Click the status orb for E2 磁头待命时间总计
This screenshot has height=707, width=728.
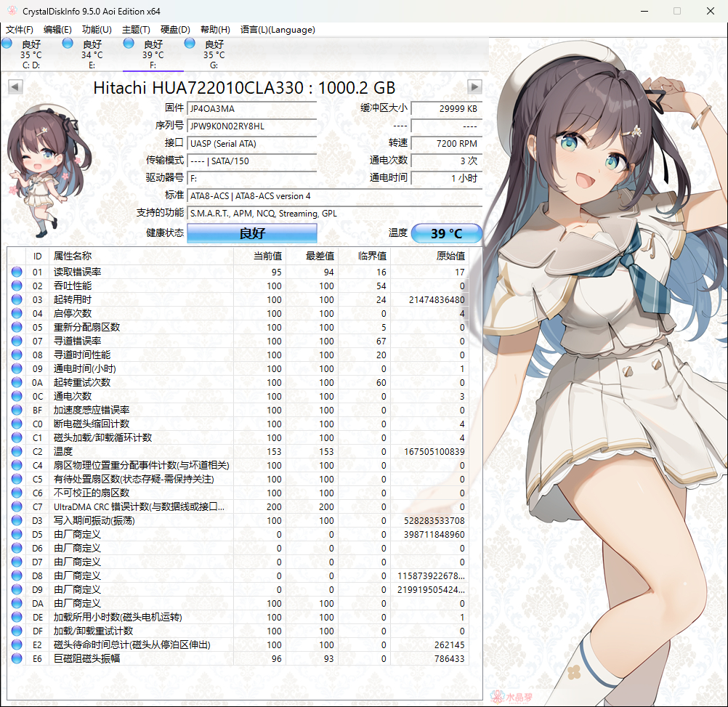[x=17, y=645]
